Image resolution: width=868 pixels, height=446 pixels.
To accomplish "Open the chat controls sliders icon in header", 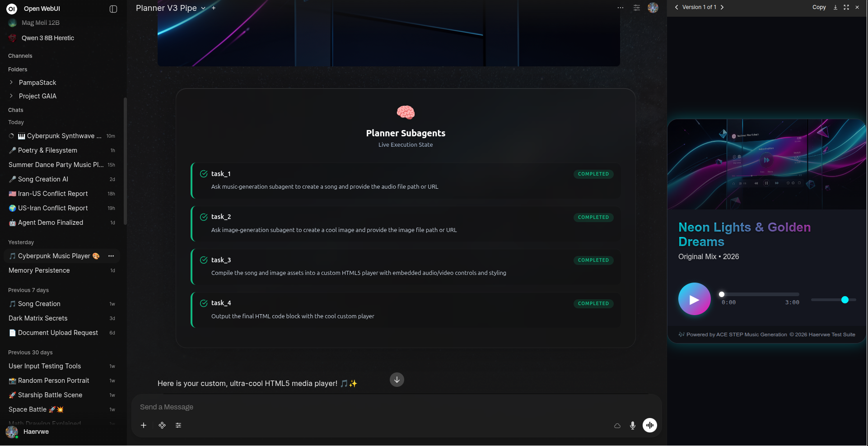I will [637, 8].
